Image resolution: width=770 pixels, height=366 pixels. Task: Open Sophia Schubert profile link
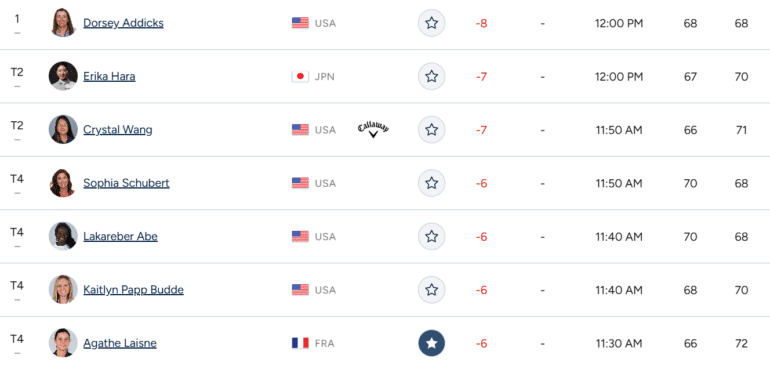click(126, 183)
